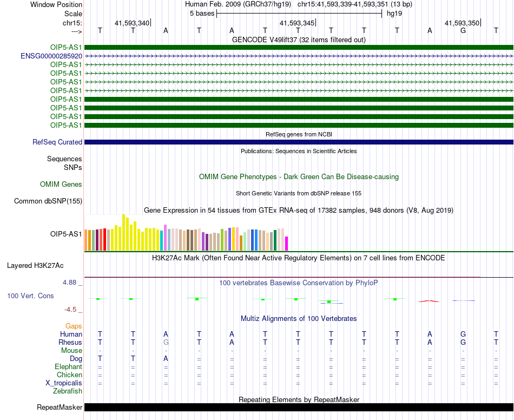Viewport: 514px width, 420px height.
Task: Click the Common dbSNP(155) track label
Action: 48,201
